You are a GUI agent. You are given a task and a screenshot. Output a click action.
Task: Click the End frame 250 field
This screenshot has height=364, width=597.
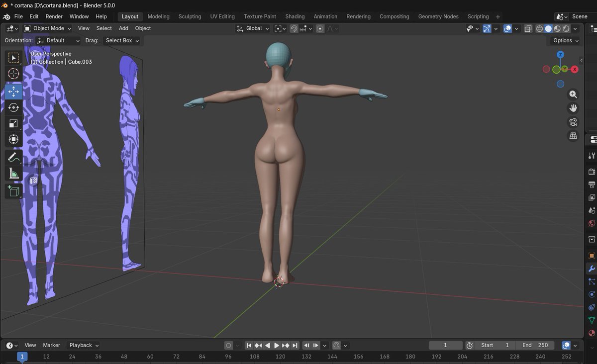pyautogui.click(x=535, y=345)
